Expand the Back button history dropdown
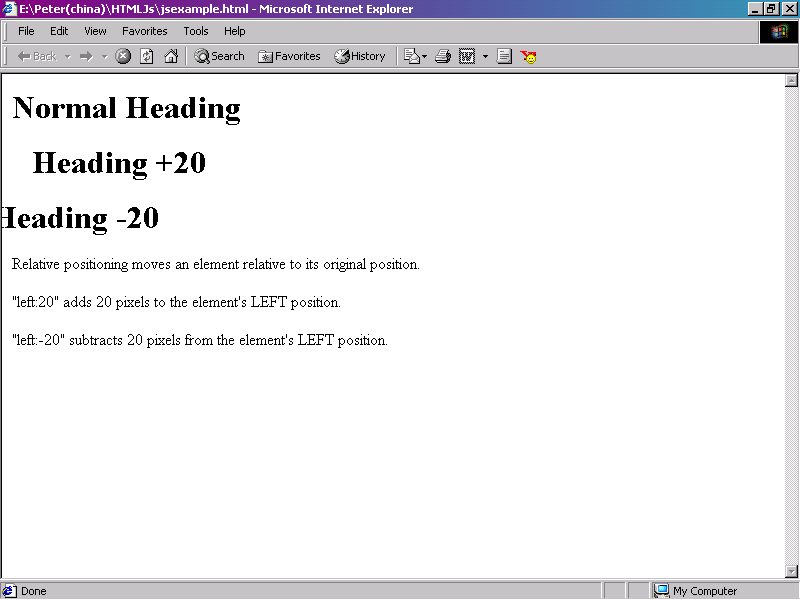 coord(68,56)
